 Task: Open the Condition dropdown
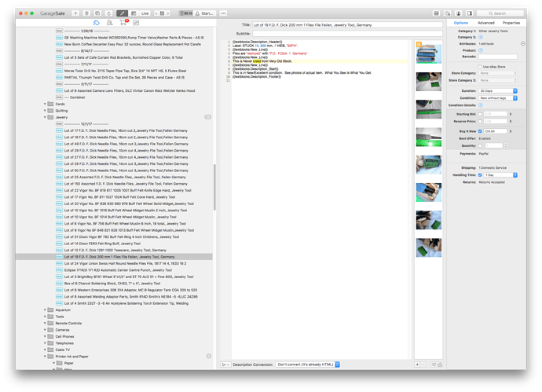tap(498, 98)
